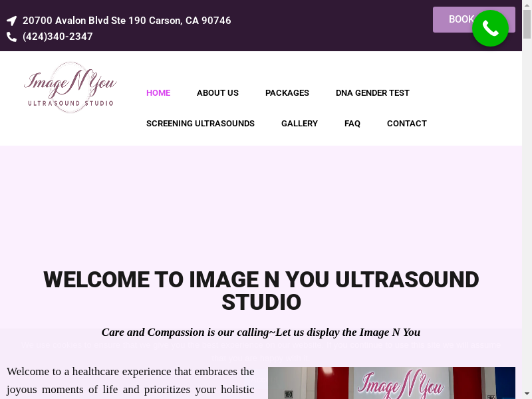
Task: Tap the green floating call button
Action: point(490,29)
